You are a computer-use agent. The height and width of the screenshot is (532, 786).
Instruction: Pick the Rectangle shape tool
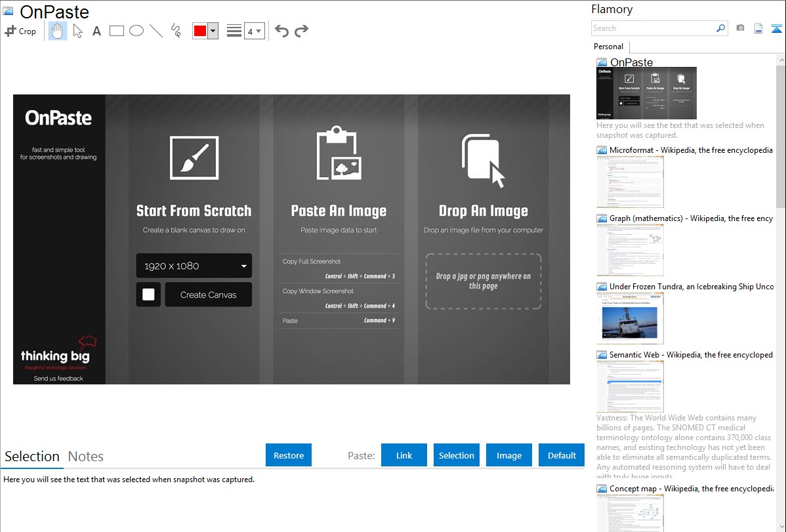[x=117, y=31]
